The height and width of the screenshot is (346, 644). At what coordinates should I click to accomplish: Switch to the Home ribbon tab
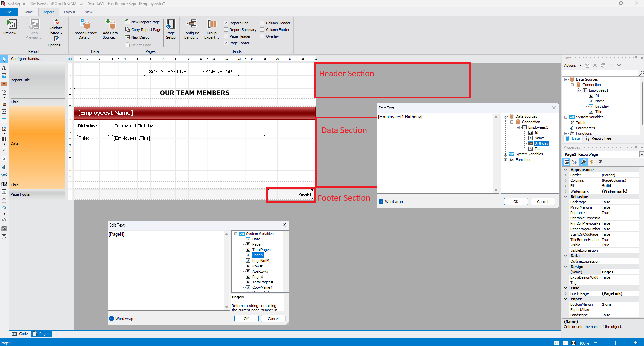28,12
